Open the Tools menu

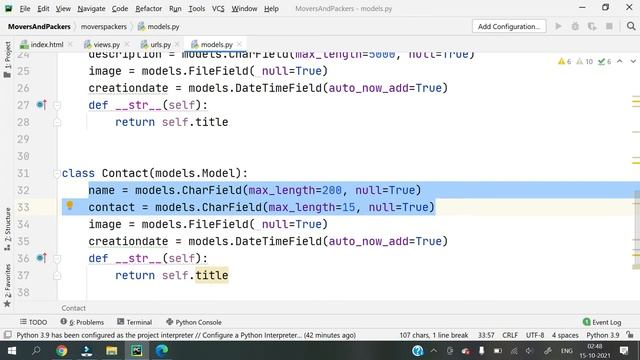click(x=196, y=9)
